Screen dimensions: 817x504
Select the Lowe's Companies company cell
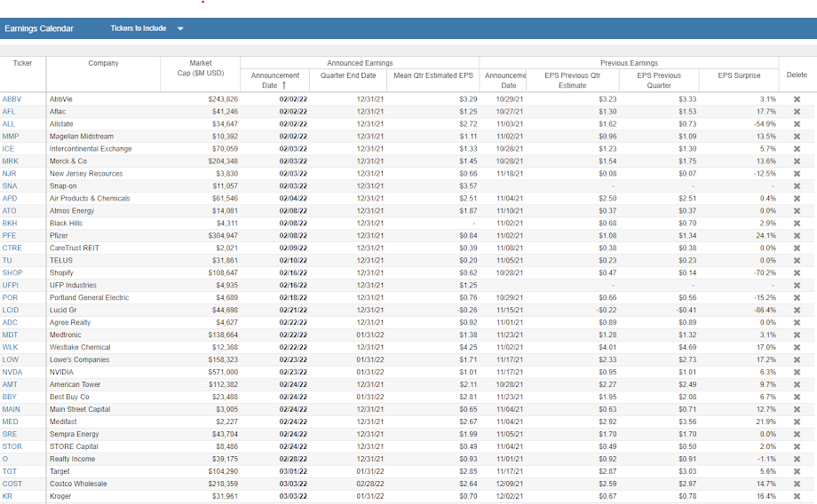click(x=79, y=359)
